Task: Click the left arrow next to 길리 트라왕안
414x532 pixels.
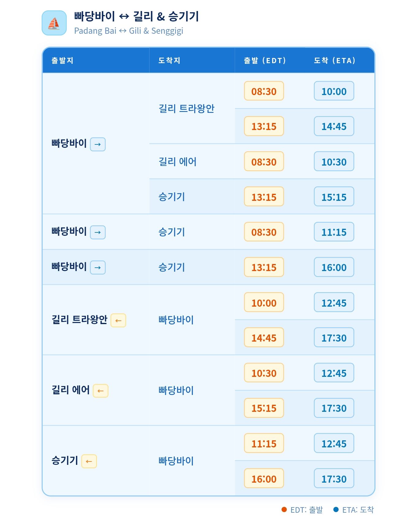Action: 118,320
